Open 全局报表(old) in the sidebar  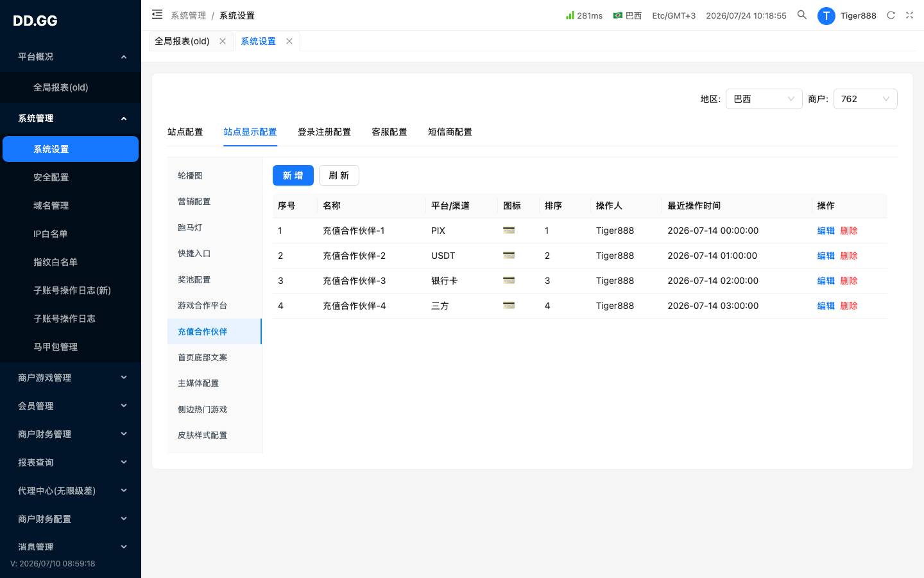pos(71,87)
